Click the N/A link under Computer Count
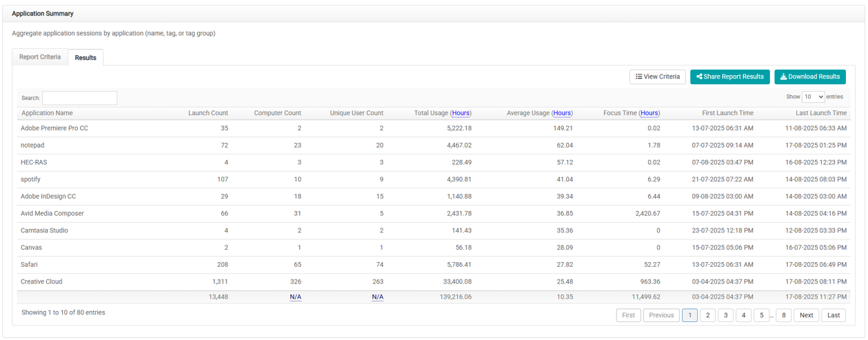Viewport: 868px width, 340px height. [x=295, y=297]
